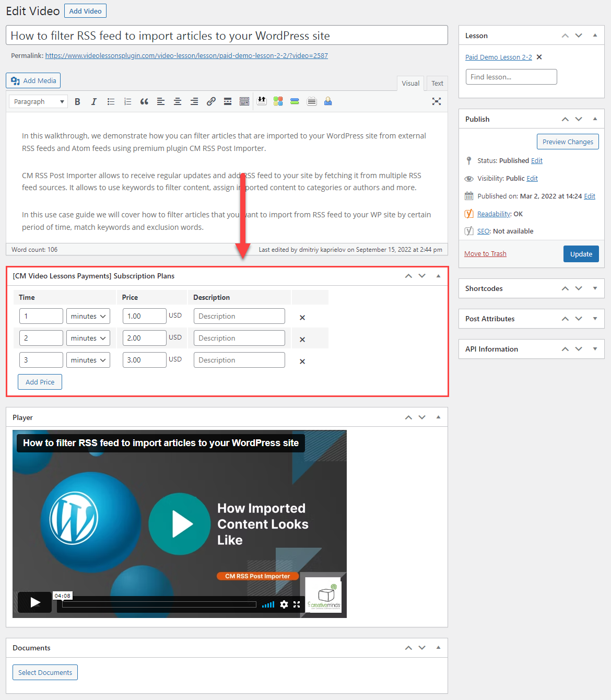This screenshot has width=611, height=700.
Task: Adjust the player volume bars
Action: pyautogui.click(x=268, y=604)
